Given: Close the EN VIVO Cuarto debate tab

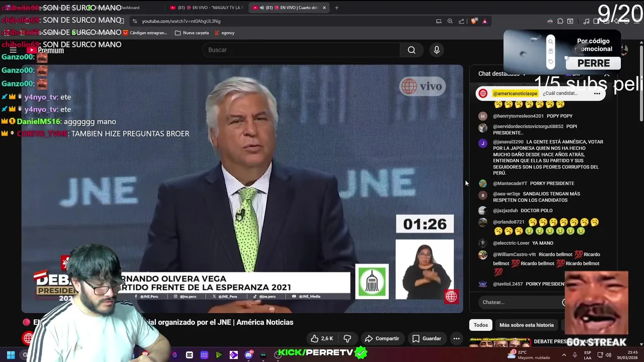Looking at the screenshot, I should coord(325,8).
